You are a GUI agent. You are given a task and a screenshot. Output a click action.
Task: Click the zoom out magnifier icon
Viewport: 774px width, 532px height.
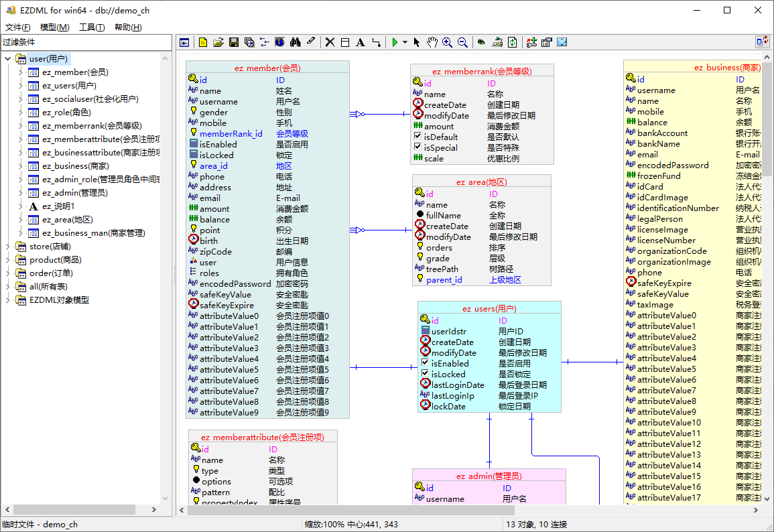[462, 42]
